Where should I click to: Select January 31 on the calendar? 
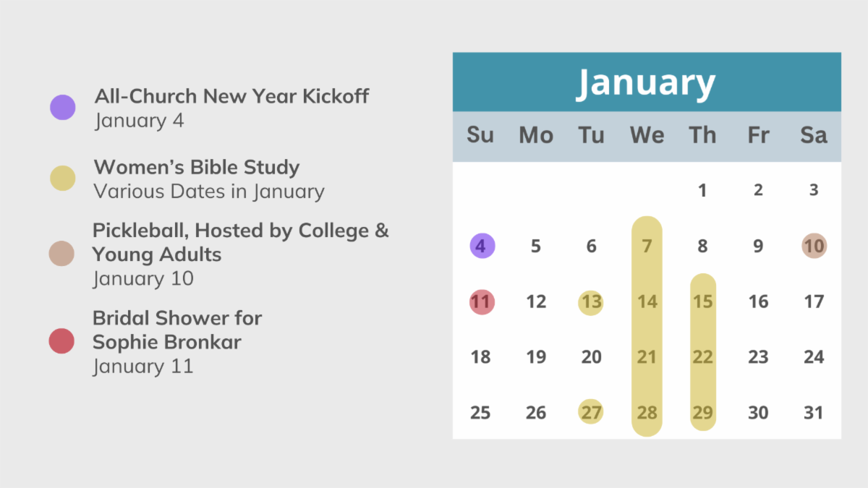[814, 412]
